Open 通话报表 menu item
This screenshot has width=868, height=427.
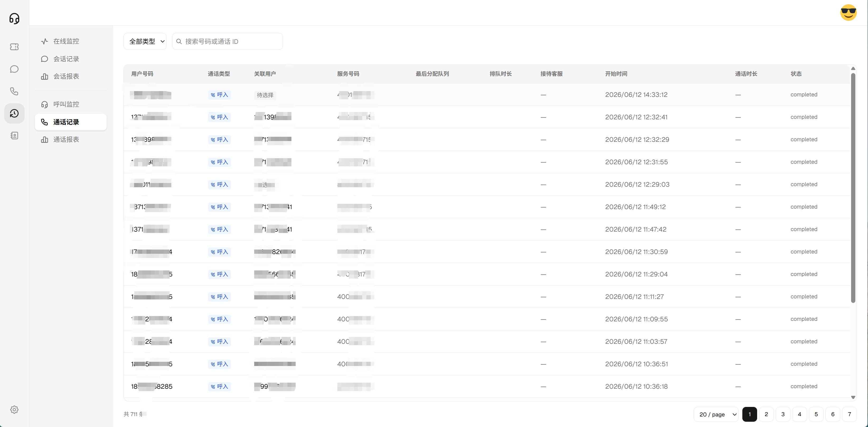point(71,139)
